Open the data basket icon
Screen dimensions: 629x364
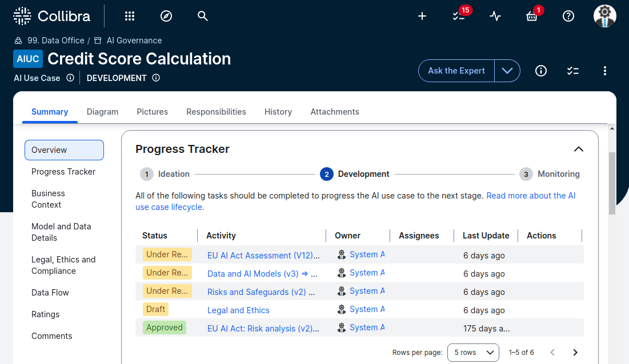coord(532,16)
